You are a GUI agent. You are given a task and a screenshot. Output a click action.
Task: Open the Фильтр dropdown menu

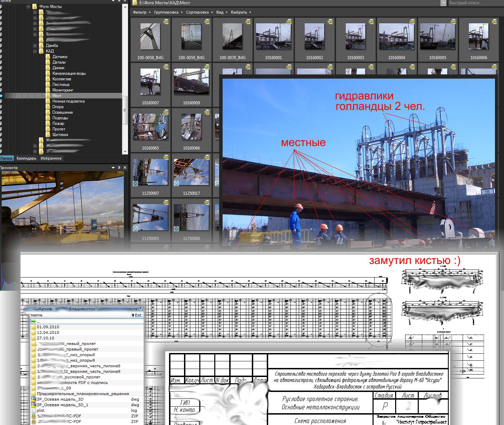tap(142, 12)
